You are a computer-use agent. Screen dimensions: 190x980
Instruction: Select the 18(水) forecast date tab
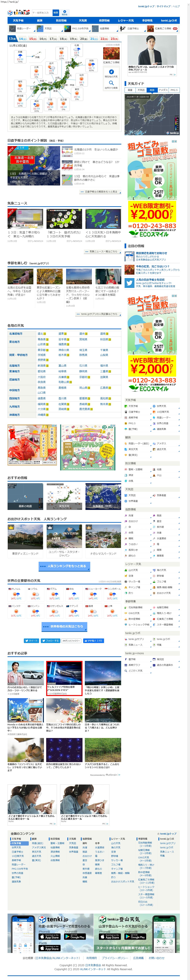[63, 39]
